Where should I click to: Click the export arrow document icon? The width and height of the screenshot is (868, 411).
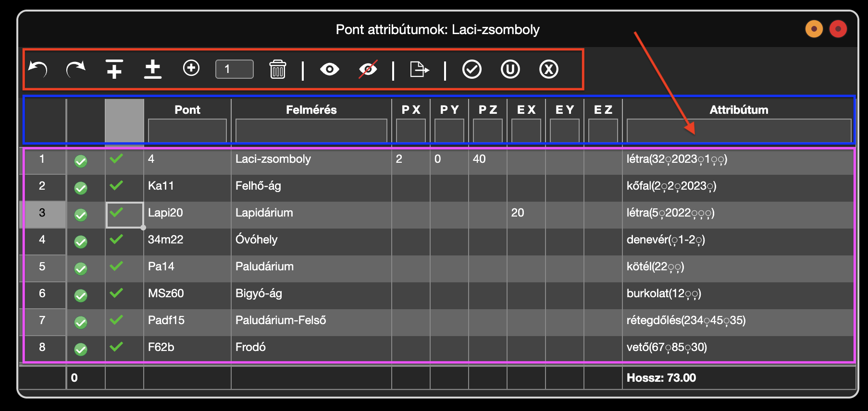419,69
